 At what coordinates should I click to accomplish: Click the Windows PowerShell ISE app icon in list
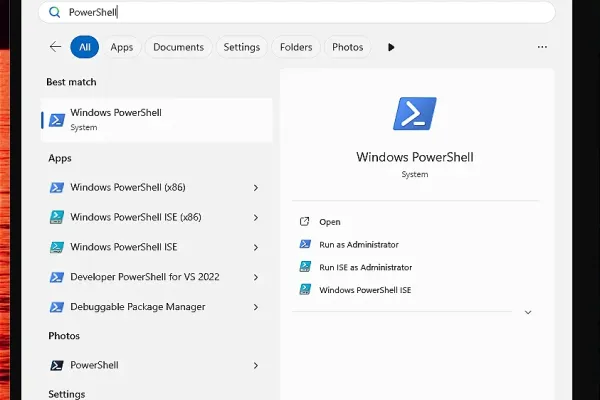(57, 247)
